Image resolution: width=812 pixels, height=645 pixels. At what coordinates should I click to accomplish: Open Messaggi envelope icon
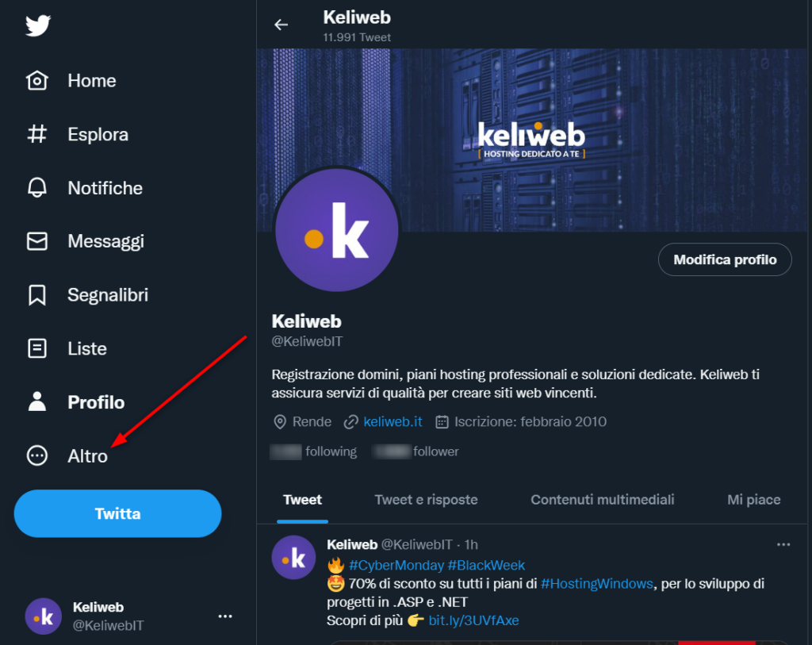(x=37, y=241)
